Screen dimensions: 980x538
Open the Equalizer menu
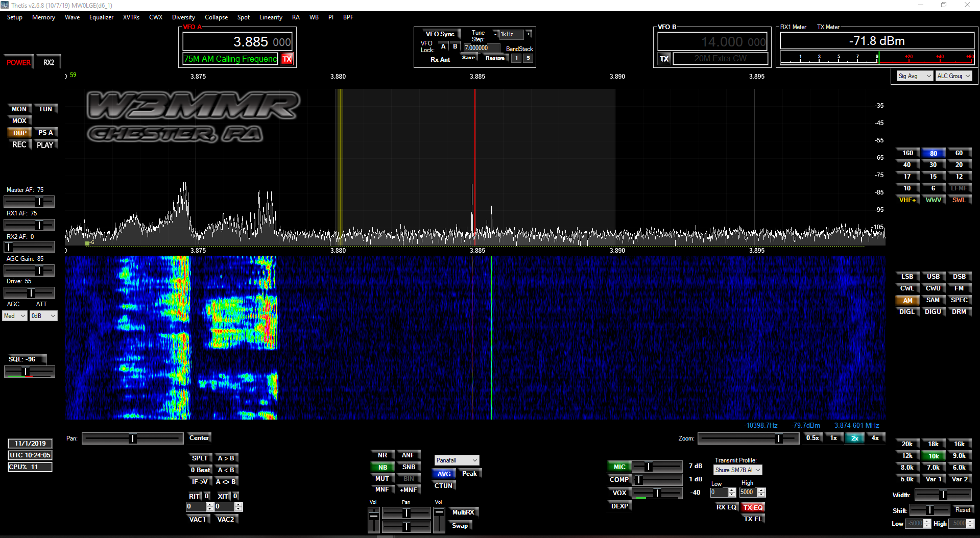101,17
